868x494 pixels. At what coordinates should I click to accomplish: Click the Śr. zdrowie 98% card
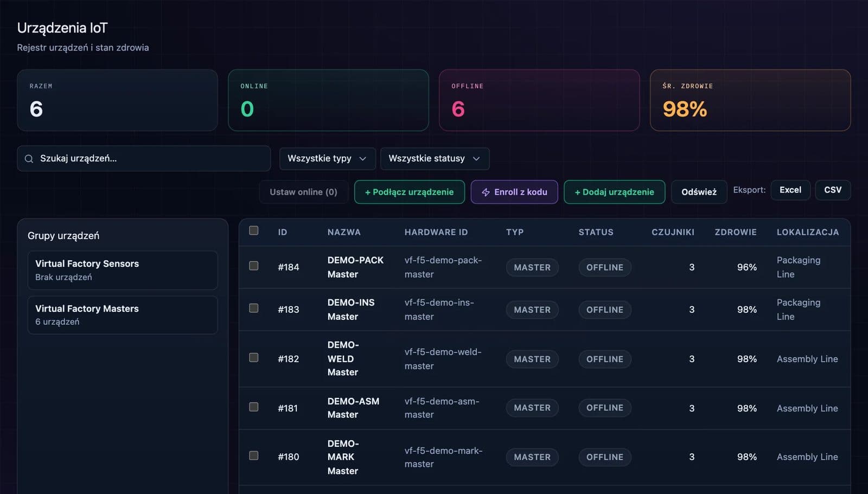click(750, 100)
